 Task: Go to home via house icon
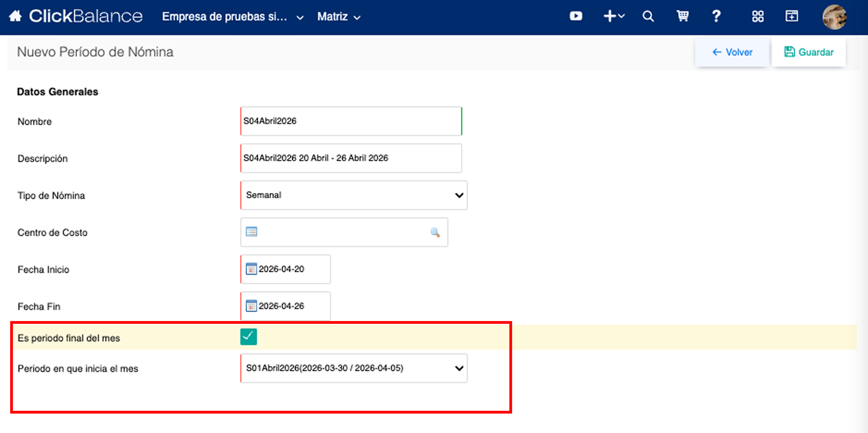[x=15, y=16]
